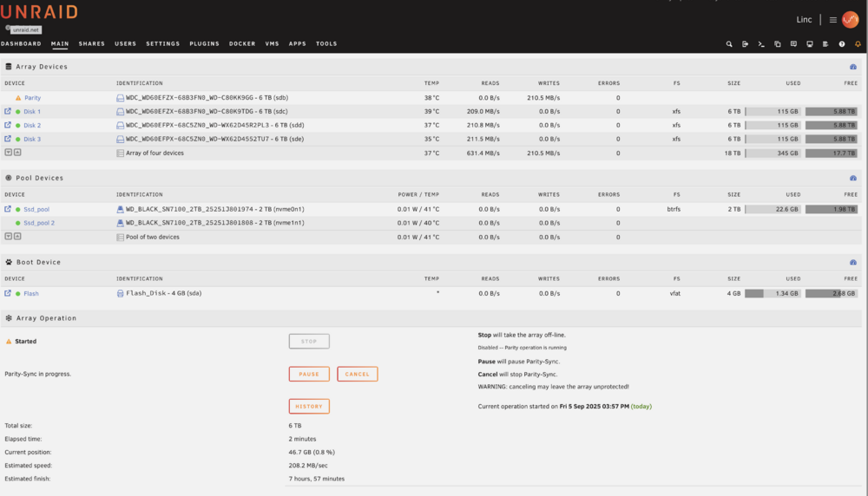868x496 pixels.
Task: Open the Apps tab
Action: point(297,43)
